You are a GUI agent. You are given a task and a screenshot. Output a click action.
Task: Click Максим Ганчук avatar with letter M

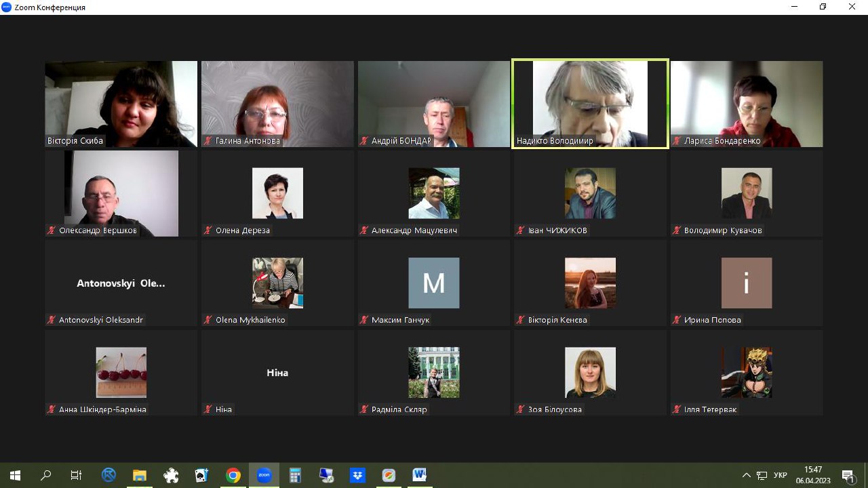pos(433,283)
